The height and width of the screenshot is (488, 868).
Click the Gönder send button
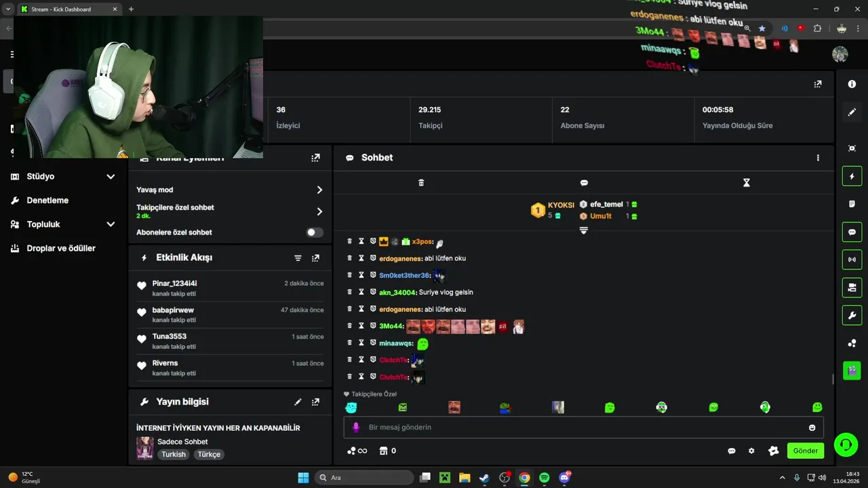pyautogui.click(x=806, y=451)
